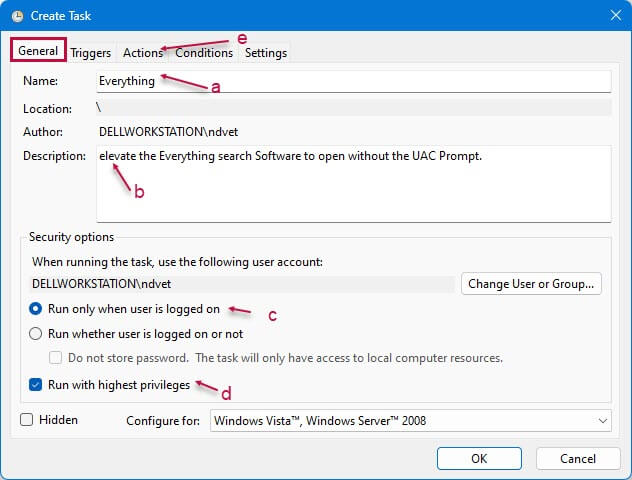Close the Create Task dialog
Image resolution: width=632 pixels, height=480 pixels.
[615, 15]
